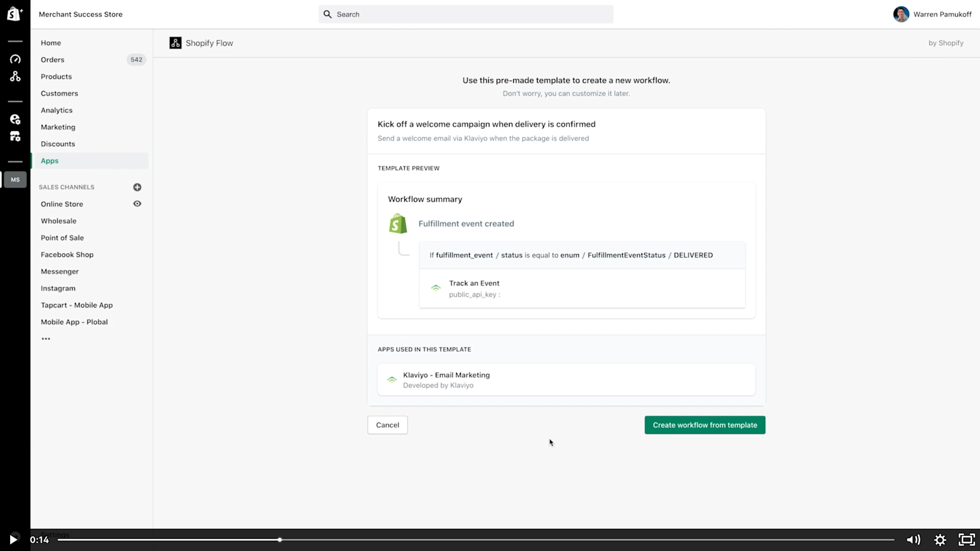
Task: Open the Wholesale channel
Action: point(58,221)
